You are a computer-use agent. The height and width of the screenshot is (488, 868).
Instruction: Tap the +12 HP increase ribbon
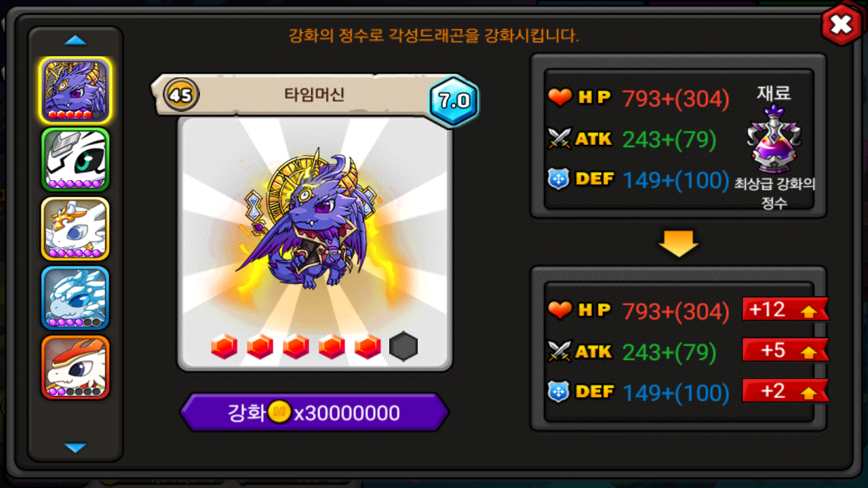(785, 309)
